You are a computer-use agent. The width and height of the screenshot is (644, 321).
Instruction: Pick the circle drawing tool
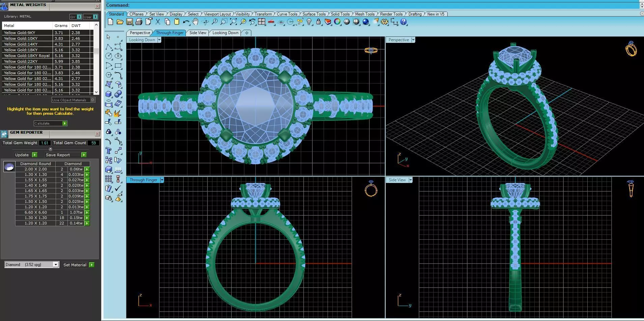coord(108,56)
